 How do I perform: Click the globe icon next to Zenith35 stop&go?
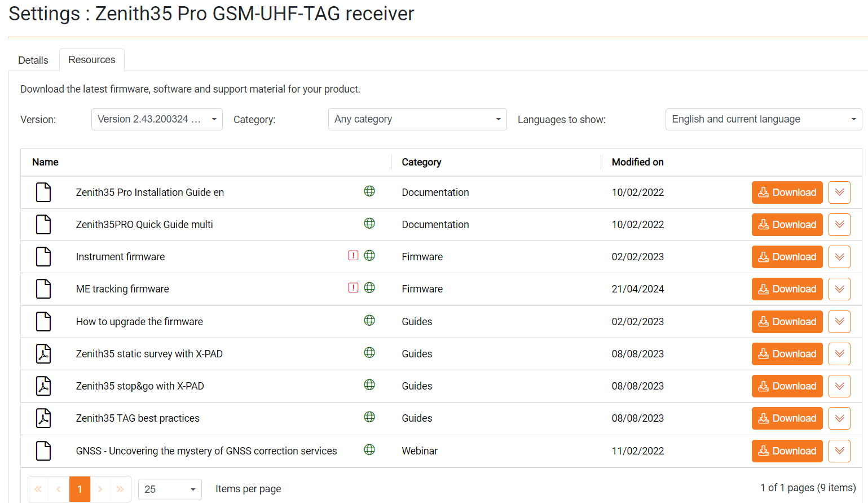point(369,385)
